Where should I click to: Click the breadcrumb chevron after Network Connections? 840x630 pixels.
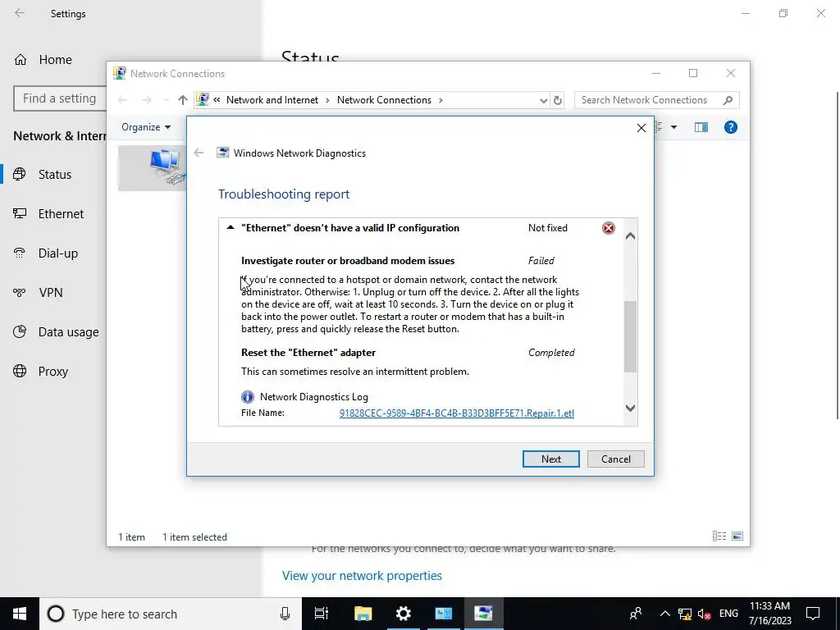click(x=441, y=100)
